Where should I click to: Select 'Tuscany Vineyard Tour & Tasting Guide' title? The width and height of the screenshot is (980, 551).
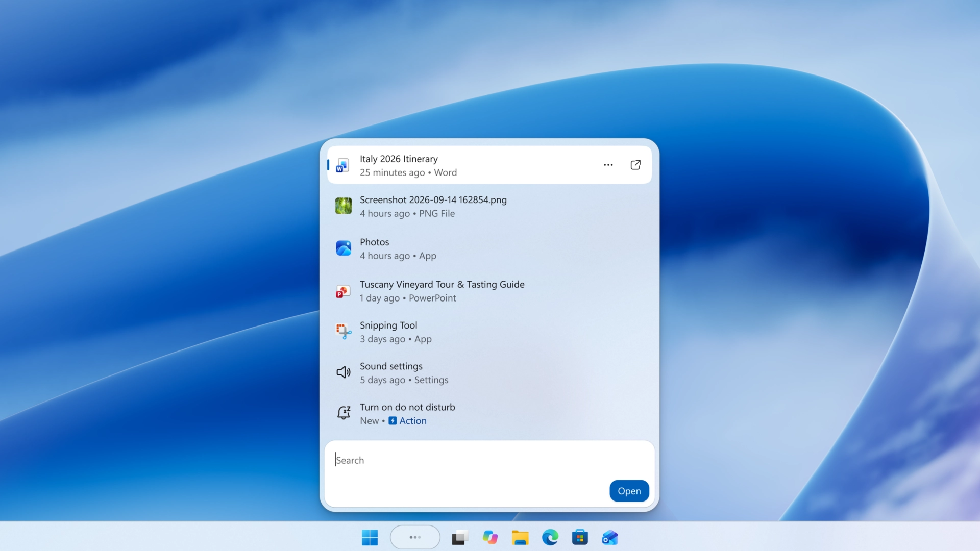point(442,284)
